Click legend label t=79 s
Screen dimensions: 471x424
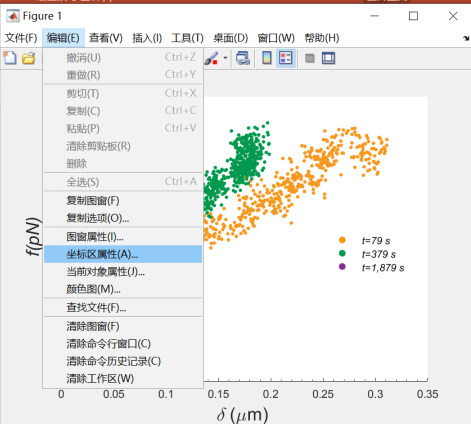376,241
